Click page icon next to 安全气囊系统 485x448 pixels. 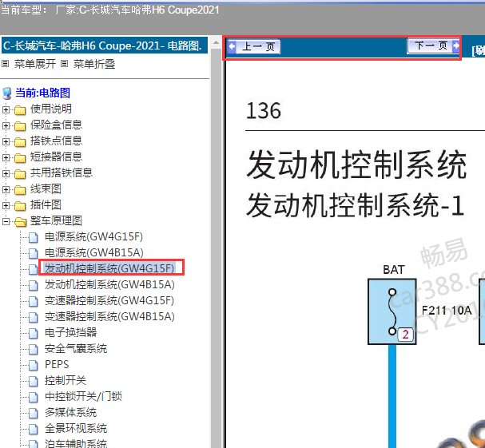click(x=34, y=349)
